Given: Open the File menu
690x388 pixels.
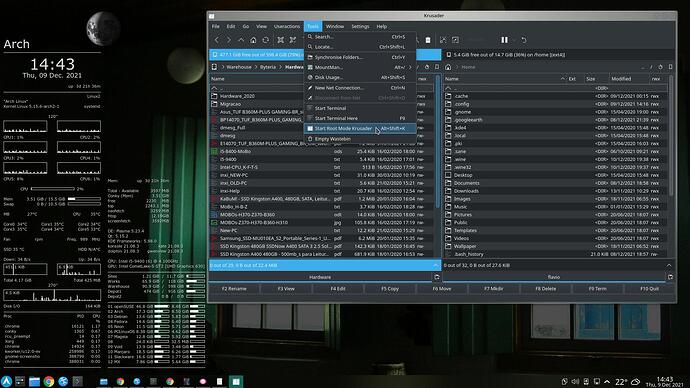Looking at the screenshot, I should [216, 26].
